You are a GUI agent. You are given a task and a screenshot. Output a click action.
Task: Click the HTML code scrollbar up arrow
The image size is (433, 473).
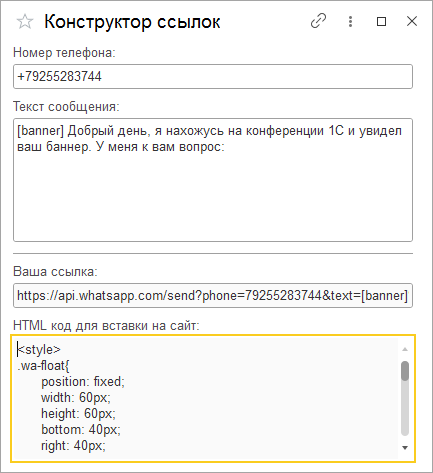pos(405,349)
